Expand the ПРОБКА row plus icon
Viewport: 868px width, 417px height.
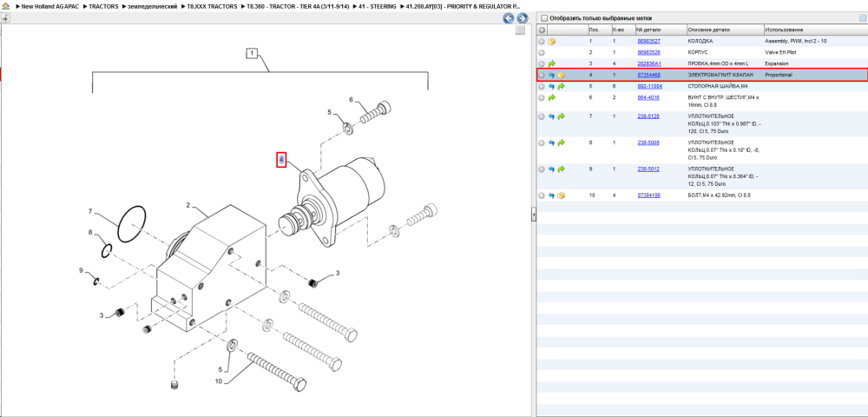[542, 63]
